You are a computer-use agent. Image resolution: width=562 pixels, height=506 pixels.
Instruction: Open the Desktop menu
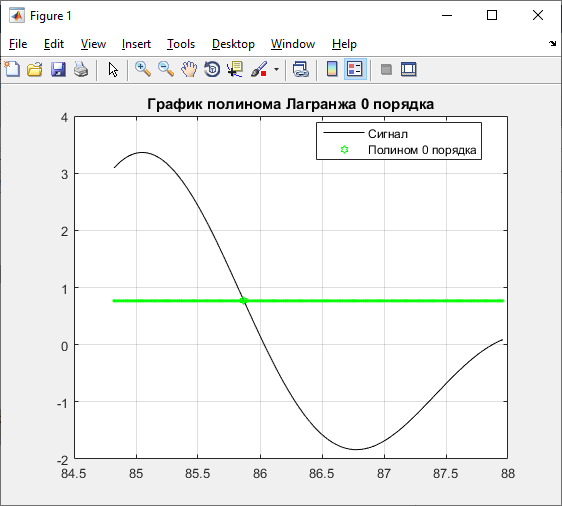[x=233, y=44]
